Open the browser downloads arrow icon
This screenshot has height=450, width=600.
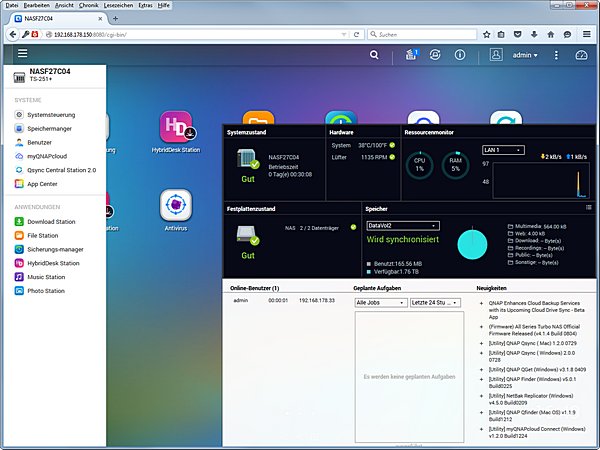(534, 34)
